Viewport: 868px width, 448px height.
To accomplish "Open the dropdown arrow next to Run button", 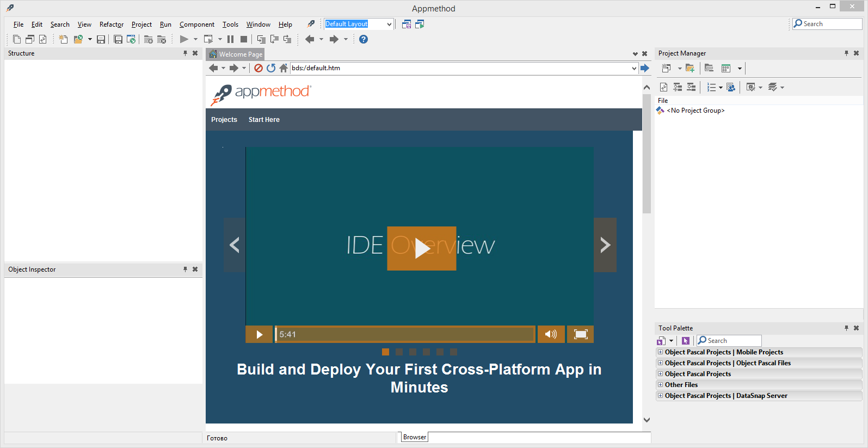I will (195, 39).
